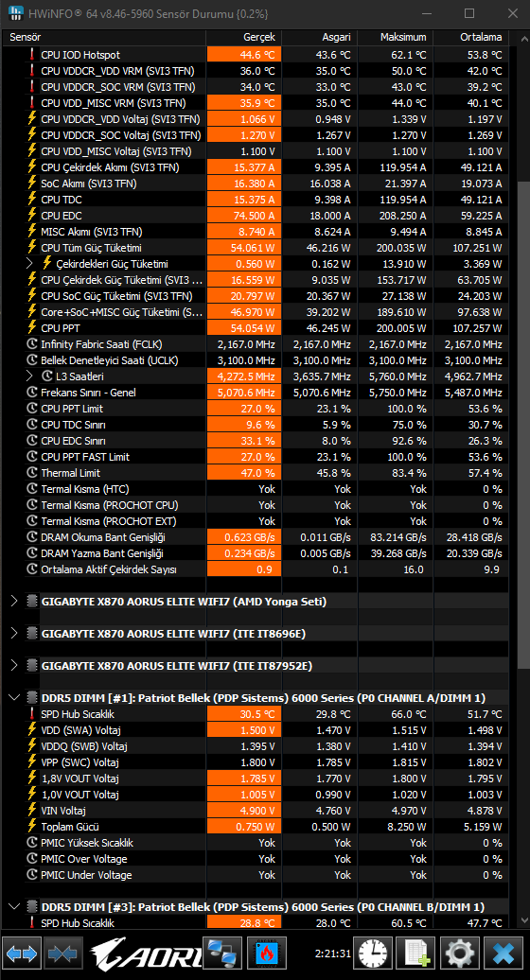
Task: Expand Çekirdekleri Güç Tüketimi row
Action: click(x=29, y=264)
